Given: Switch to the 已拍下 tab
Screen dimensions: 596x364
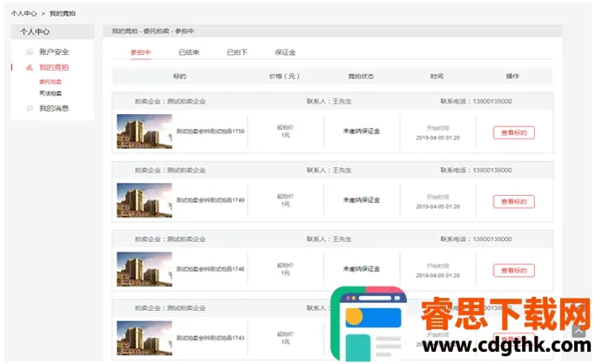Looking at the screenshot, I should 237,52.
